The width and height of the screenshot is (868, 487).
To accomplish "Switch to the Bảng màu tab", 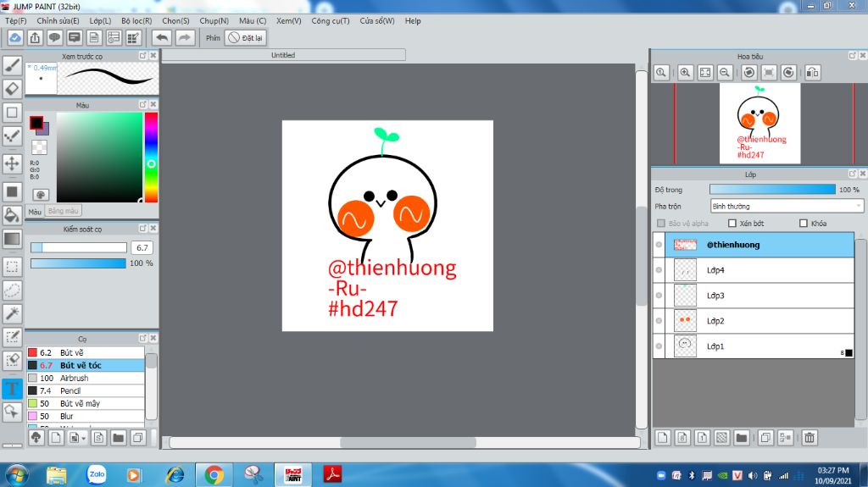I will [63, 212].
